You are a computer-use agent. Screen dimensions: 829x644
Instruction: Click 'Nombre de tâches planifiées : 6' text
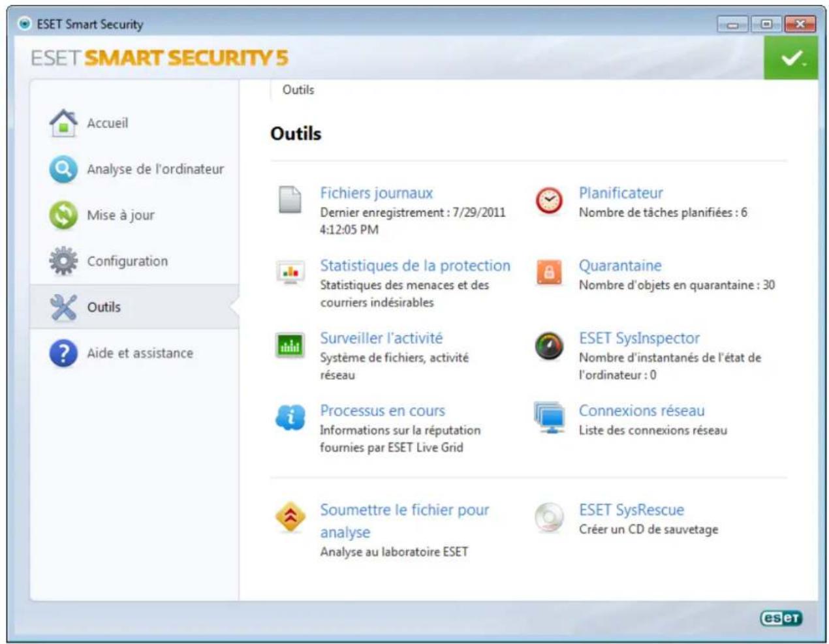[x=663, y=213]
